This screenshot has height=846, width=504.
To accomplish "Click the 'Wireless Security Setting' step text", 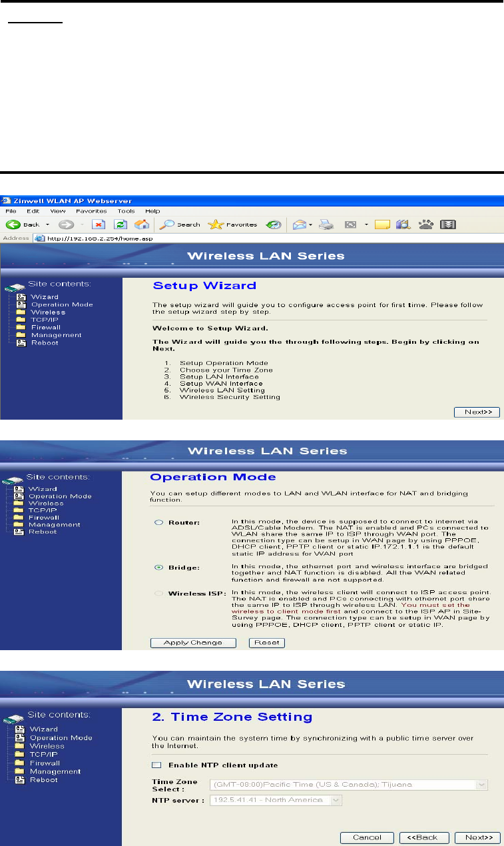I will point(230,397).
